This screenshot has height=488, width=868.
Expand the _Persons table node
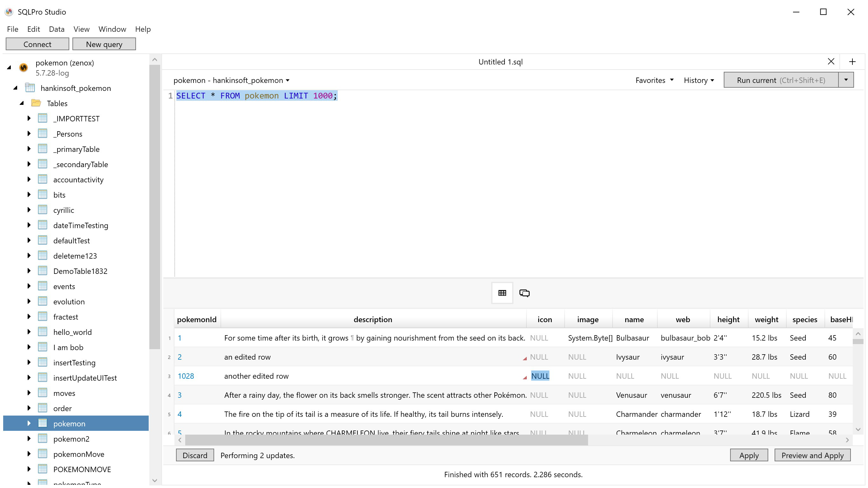29,133
